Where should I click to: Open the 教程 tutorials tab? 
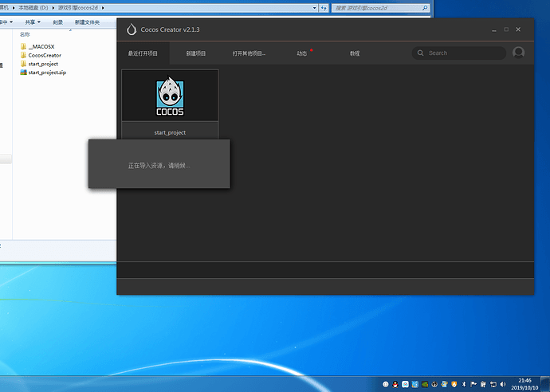[x=355, y=53]
